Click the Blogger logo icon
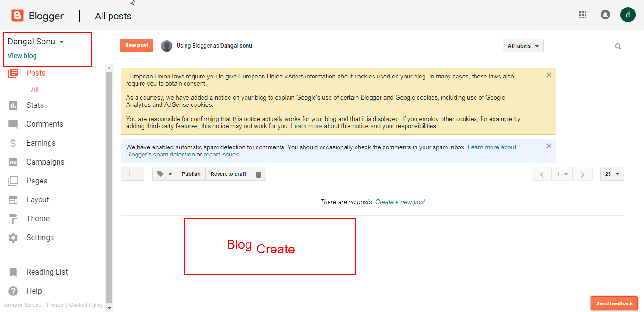 click(17, 16)
